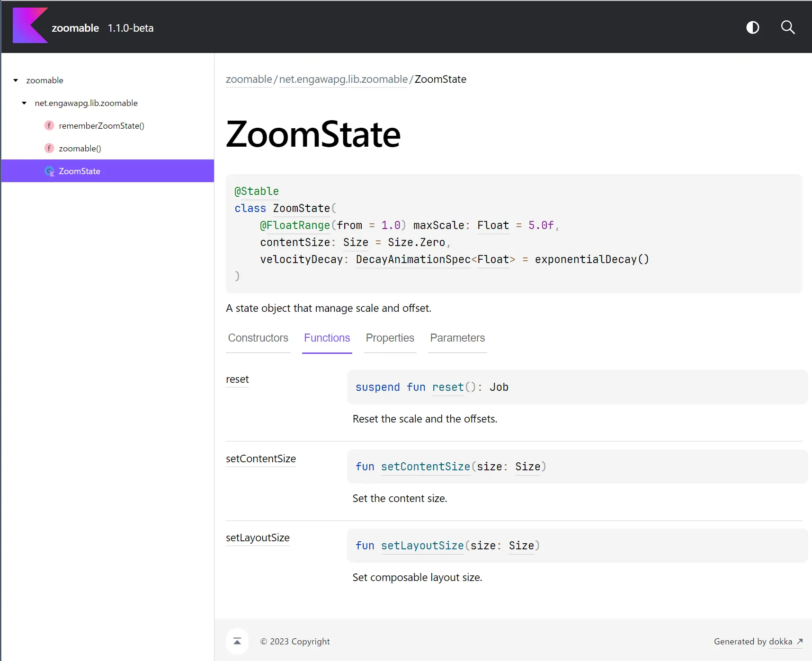This screenshot has height=661, width=812.
Task: Click the ZoomState class icon in sidebar
Action: coord(49,171)
